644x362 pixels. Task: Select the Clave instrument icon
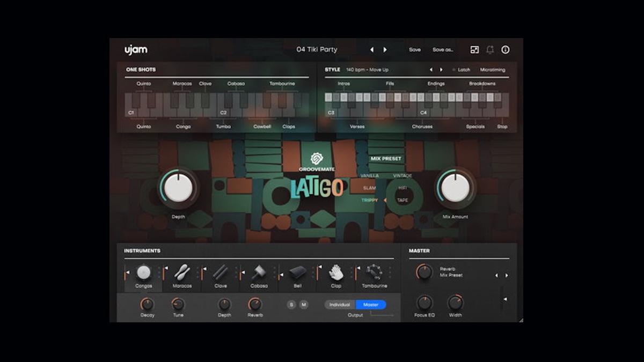point(220,272)
